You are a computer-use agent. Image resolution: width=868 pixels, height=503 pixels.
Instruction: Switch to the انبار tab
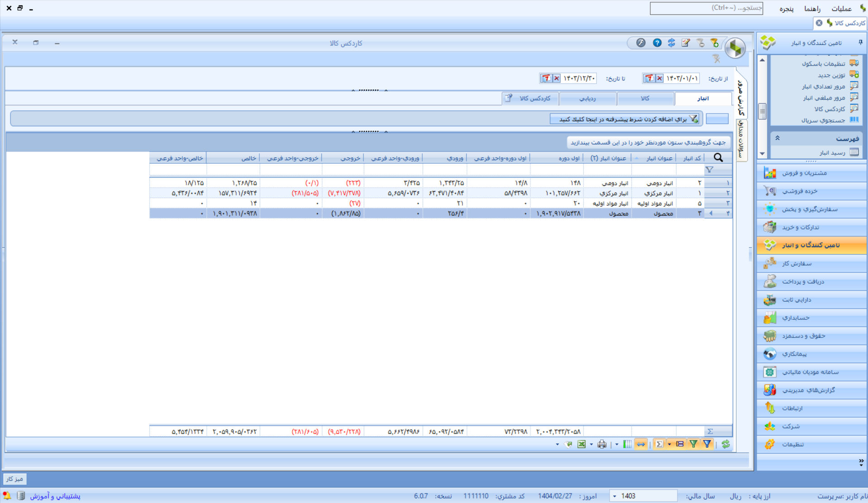tap(703, 99)
